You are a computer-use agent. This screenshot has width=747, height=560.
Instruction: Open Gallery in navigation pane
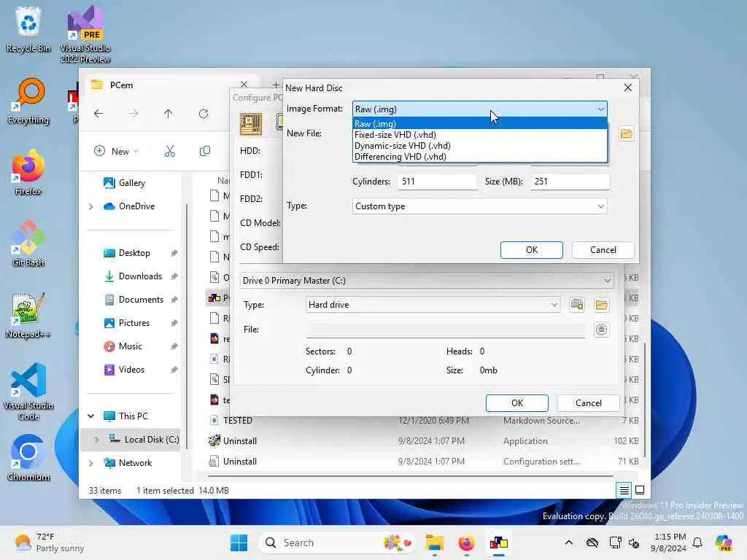(131, 183)
